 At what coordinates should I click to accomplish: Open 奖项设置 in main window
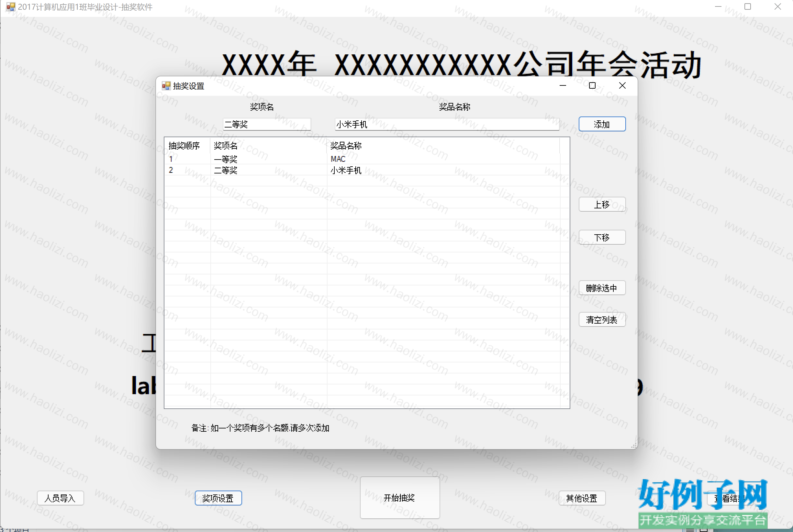(218, 498)
